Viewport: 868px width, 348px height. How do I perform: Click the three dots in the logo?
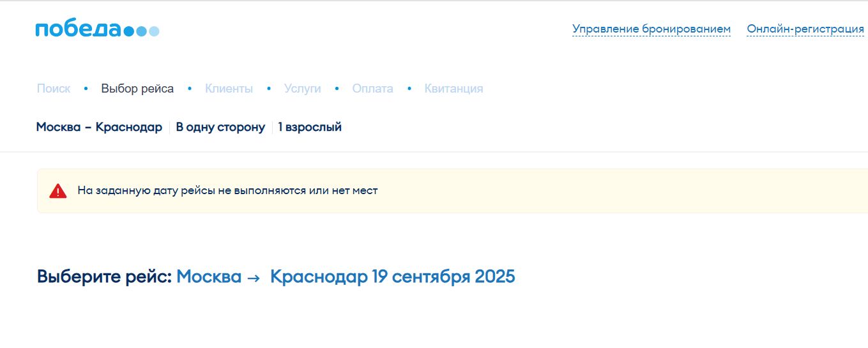pyautogui.click(x=141, y=31)
